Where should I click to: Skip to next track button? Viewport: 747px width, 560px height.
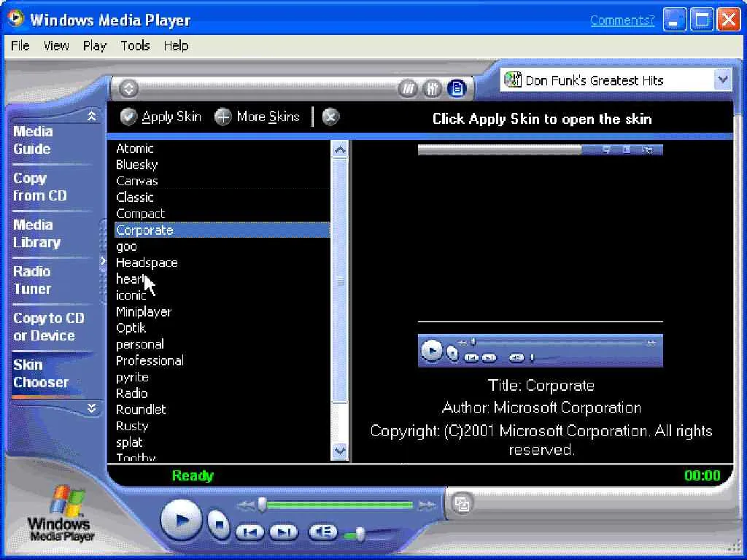click(x=284, y=532)
